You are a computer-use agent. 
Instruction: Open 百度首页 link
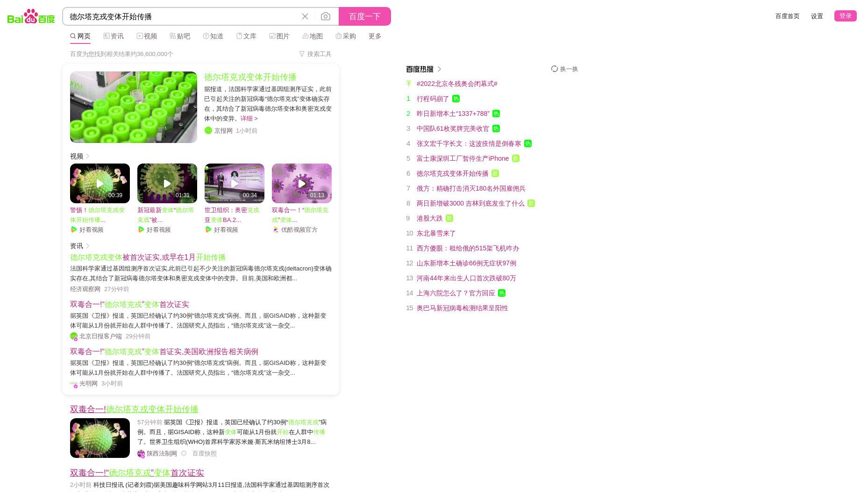pyautogui.click(x=788, y=16)
